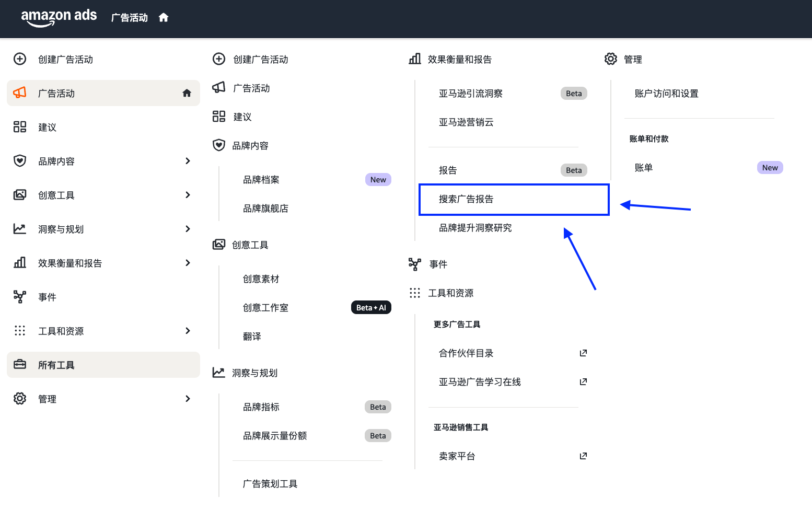The width and height of the screenshot is (812, 521).
Task: Click Beta + AI badge on 创意工作室
Action: pyautogui.click(x=371, y=308)
